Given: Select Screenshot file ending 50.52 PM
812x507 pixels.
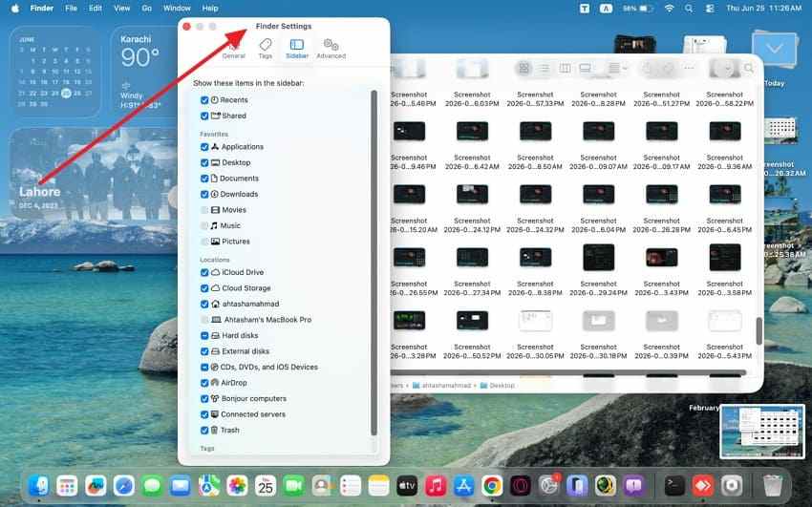Looking at the screenshot, I should (x=472, y=336).
